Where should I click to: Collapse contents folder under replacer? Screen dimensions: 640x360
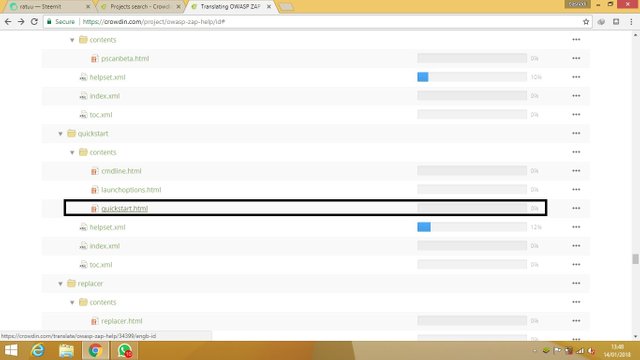(72, 302)
